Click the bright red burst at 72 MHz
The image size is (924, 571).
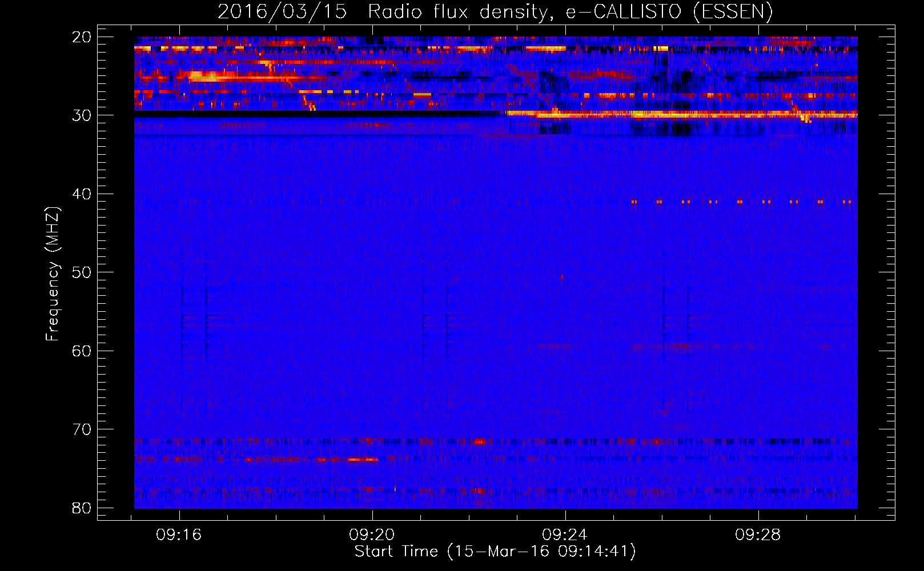480,441
